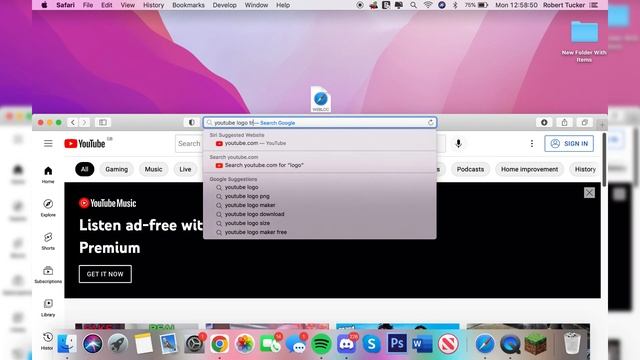Open Spotify from the Dock
Image resolution: width=640 pixels, height=360 pixels.
tap(321, 344)
